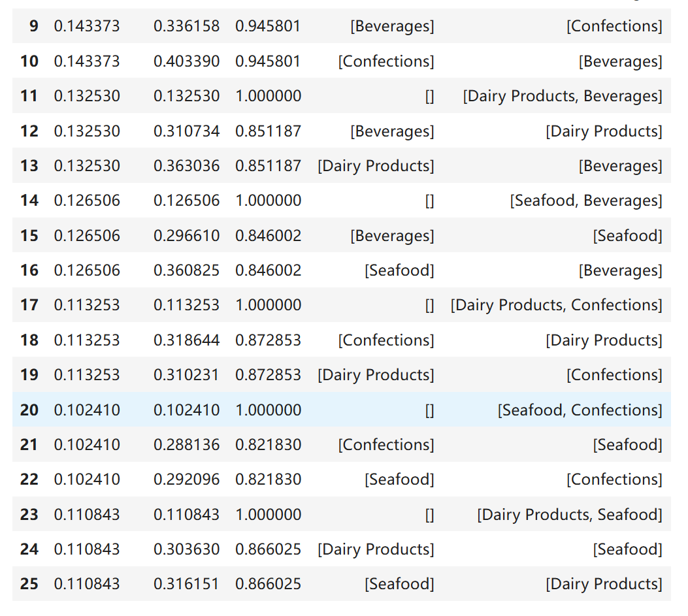Select the 0.403390 cell in row 10
The width and height of the screenshot is (688, 616).
pyautogui.click(x=186, y=61)
